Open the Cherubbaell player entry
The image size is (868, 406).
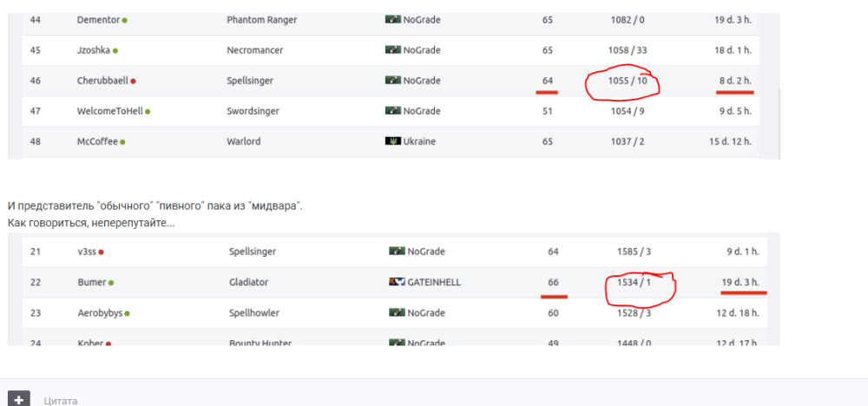pyautogui.click(x=102, y=81)
